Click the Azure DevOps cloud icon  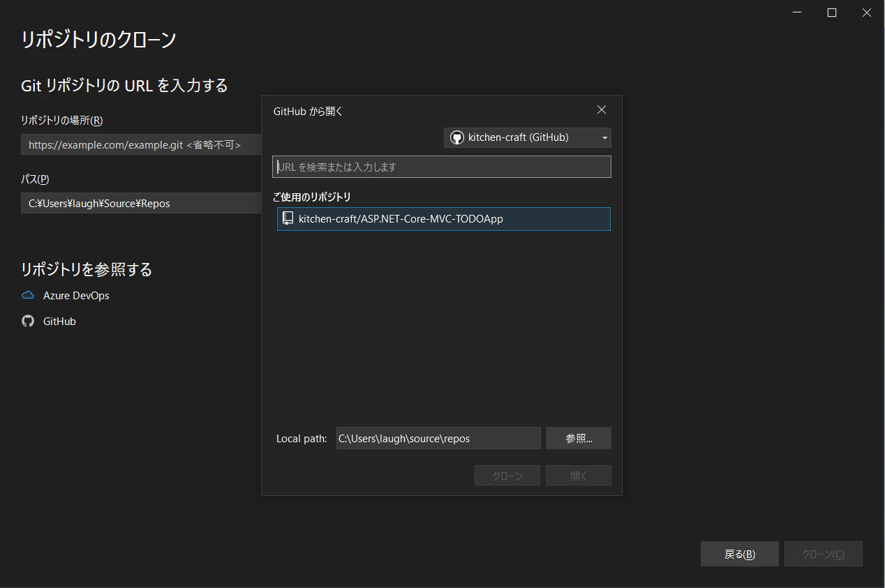coord(28,296)
